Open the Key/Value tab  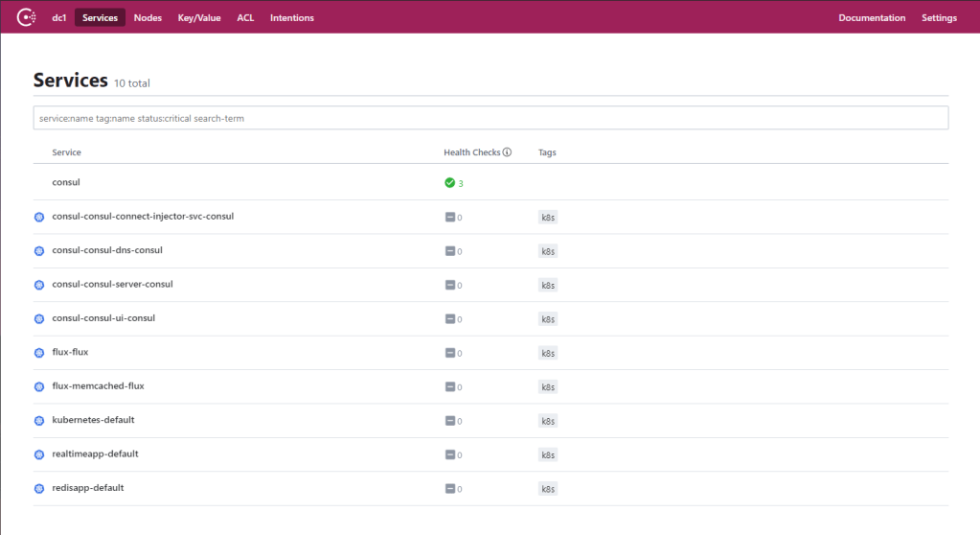199,18
